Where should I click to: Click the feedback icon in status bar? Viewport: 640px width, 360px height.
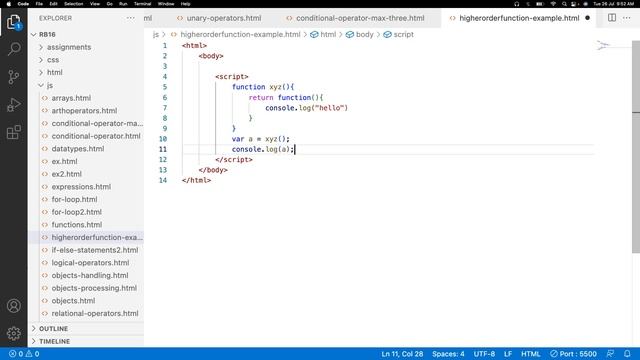(611, 354)
